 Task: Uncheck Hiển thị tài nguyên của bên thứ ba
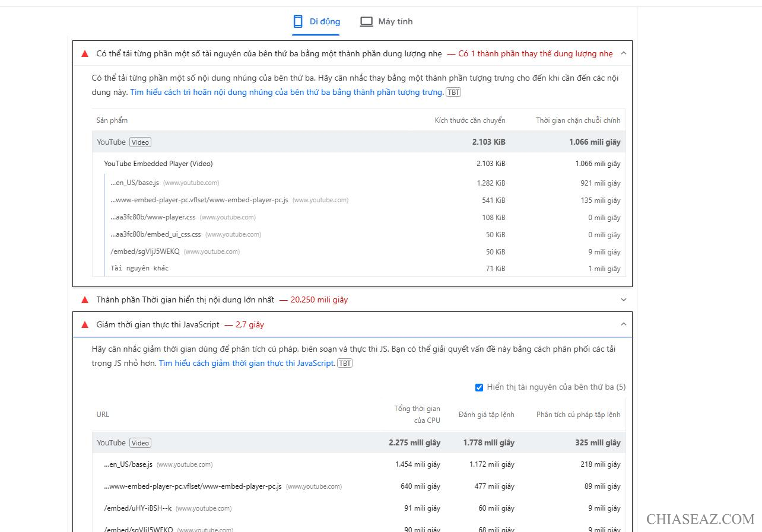(479, 388)
